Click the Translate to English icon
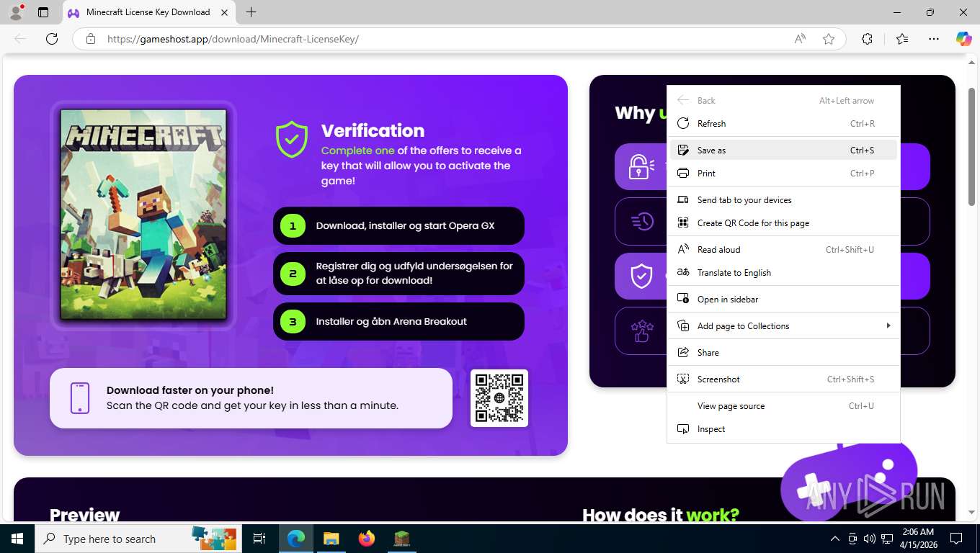This screenshot has height=553, width=980. pos(683,273)
